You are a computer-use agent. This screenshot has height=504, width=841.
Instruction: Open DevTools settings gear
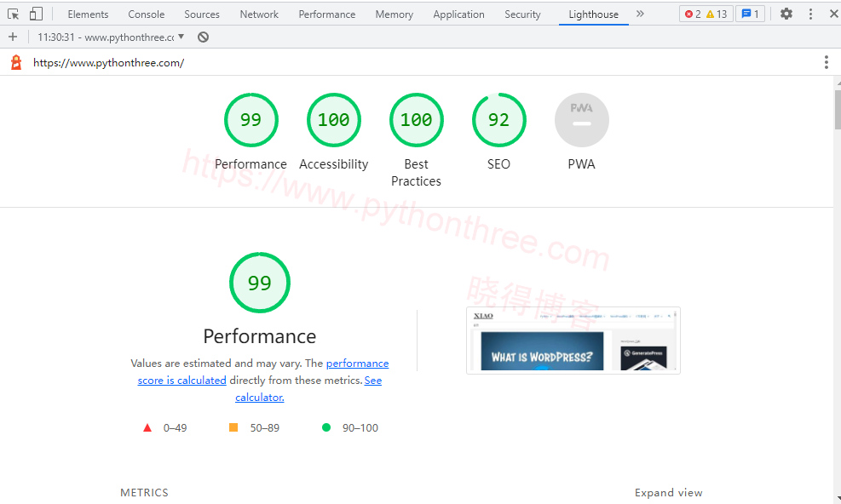(786, 14)
